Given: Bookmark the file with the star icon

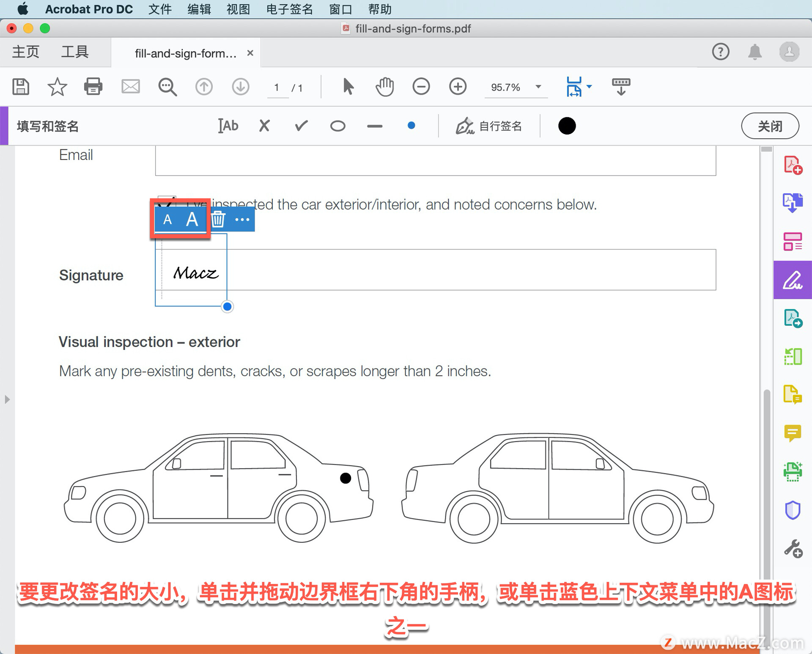Looking at the screenshot, I should click(x=57, y=87).
